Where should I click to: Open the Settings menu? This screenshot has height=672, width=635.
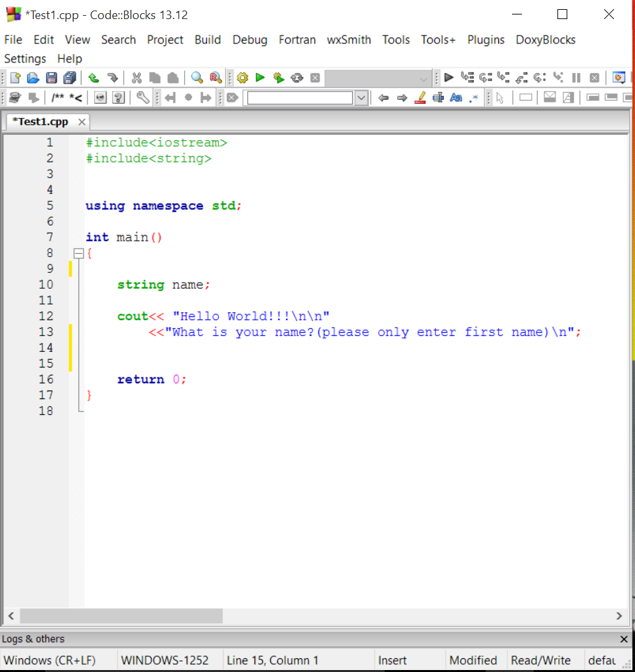click(25, 59)
